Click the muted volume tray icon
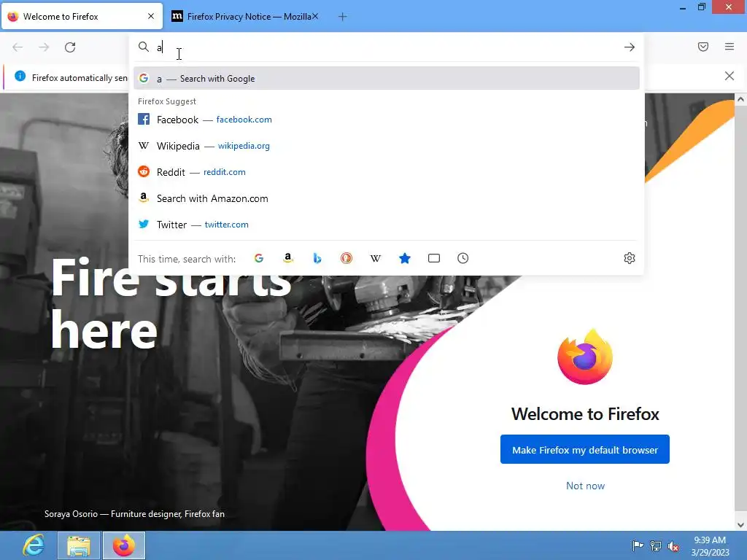 [673, 545]
